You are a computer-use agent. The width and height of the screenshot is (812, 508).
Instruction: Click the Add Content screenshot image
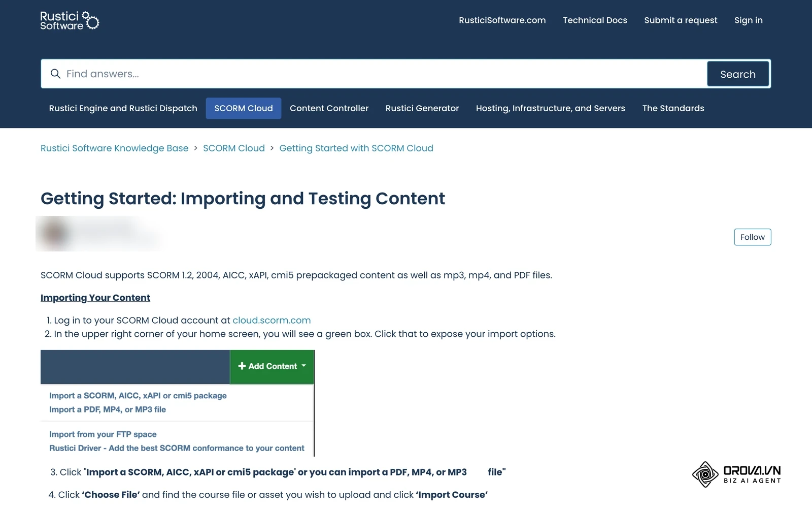coord(178,403)
